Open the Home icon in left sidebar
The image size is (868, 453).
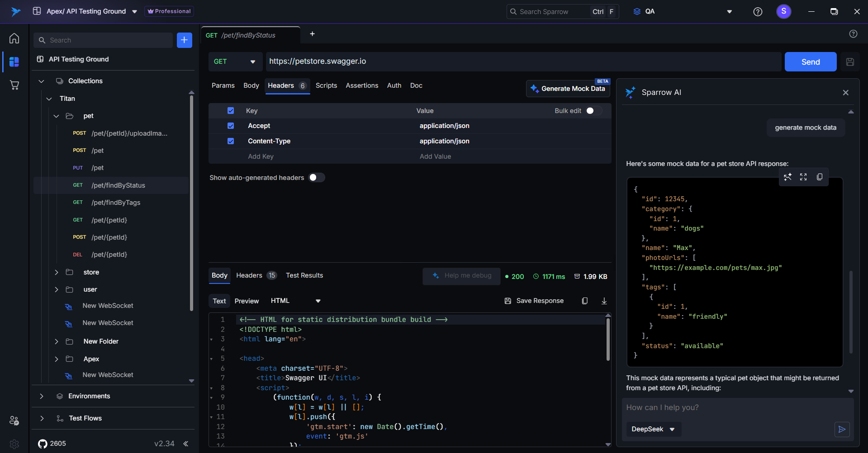(x=14, y=38)
